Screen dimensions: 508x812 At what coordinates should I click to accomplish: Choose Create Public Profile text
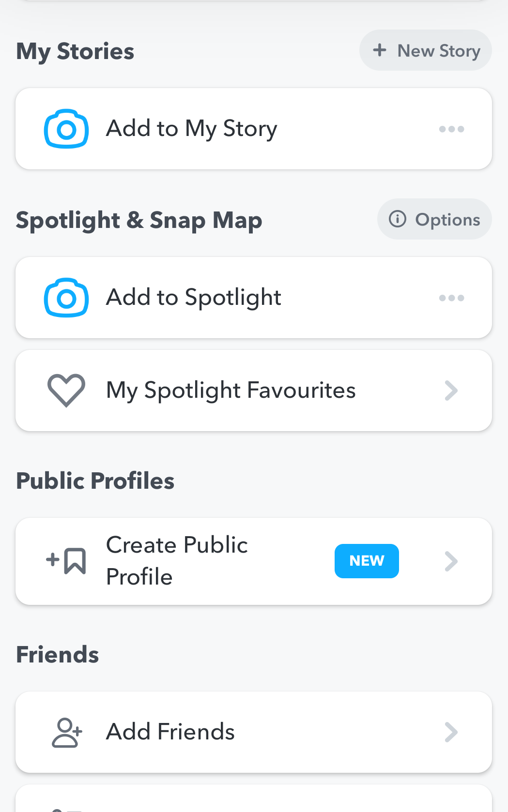177,561
